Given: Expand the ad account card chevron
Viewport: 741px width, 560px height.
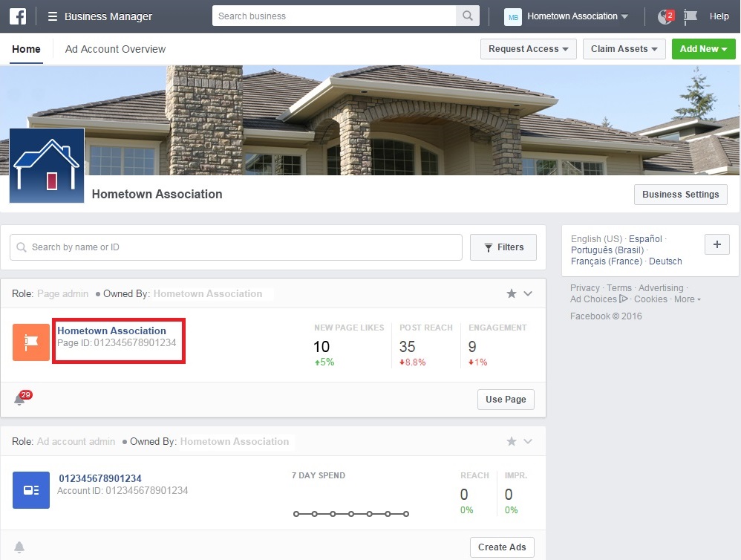Looking at the screenshot, I should tap(528, 441).
